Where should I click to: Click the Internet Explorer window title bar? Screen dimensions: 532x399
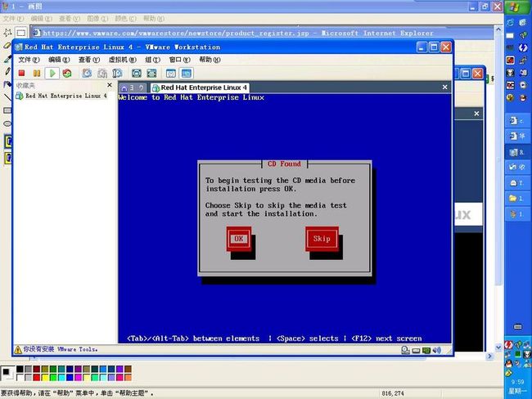pos(261,33)
